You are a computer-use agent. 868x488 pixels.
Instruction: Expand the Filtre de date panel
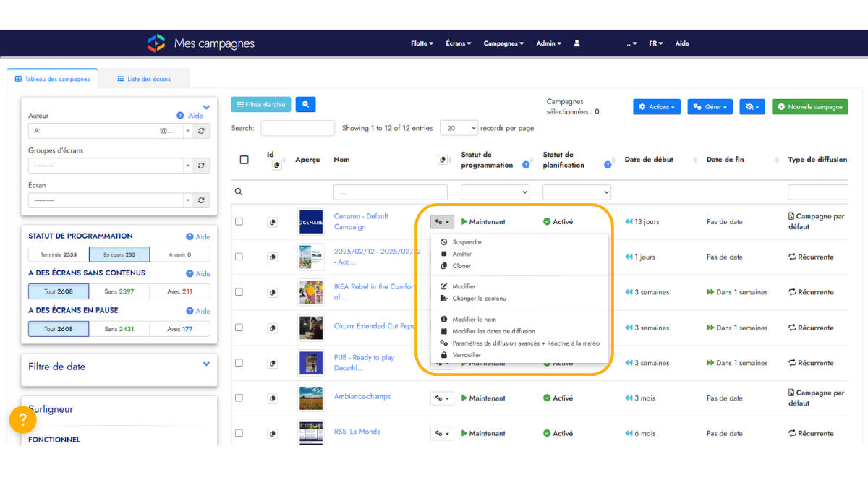[x=206, y=364]
